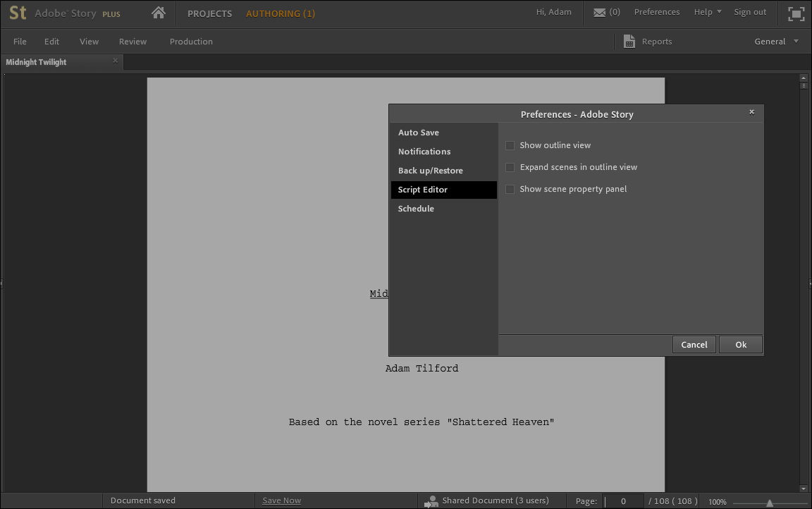Switch to AUTHORING (1) view
This screenshot has width=812, height=509.
coord(280,13)
